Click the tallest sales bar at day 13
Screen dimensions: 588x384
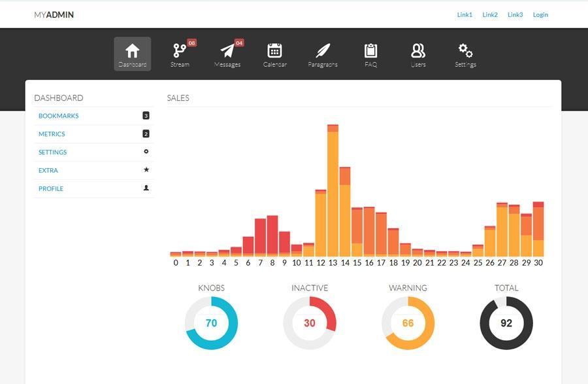point(333,190)
